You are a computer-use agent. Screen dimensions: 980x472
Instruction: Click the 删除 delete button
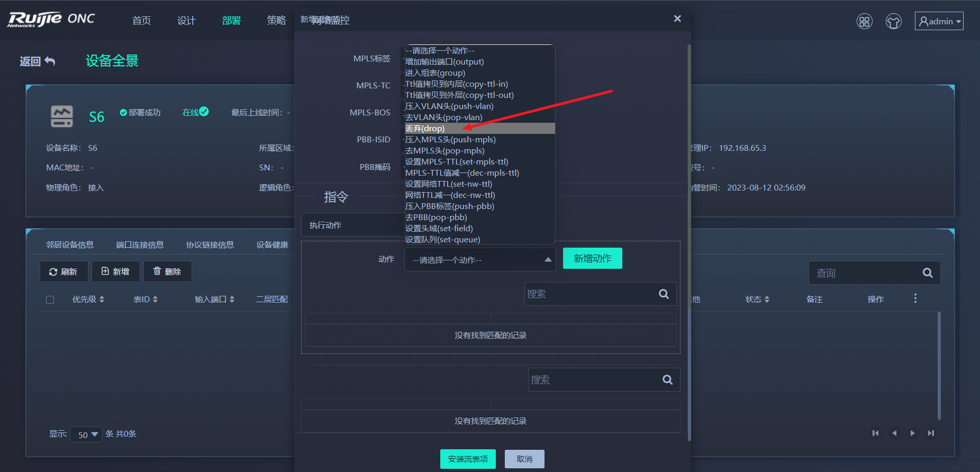tap(167, 271)
